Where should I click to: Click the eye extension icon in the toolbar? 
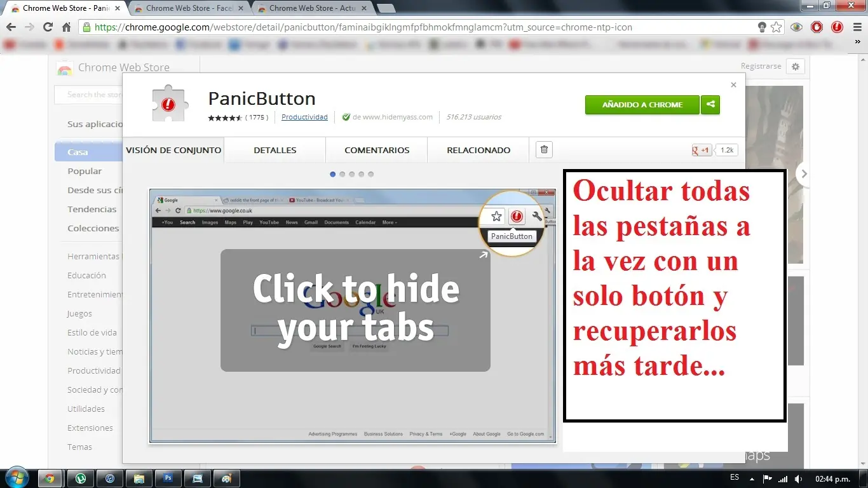pyautogui.click(x=797, y=27)
